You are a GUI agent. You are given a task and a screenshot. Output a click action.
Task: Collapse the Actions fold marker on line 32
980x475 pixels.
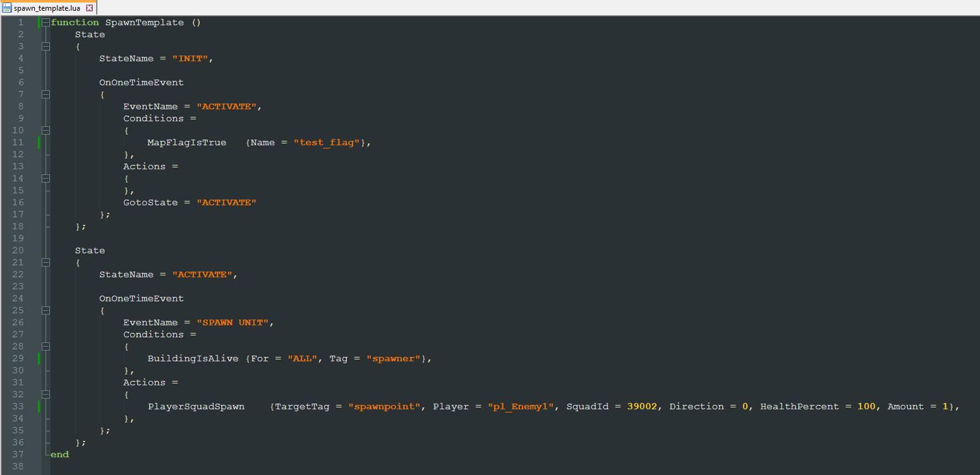click(x=45, y=394)
